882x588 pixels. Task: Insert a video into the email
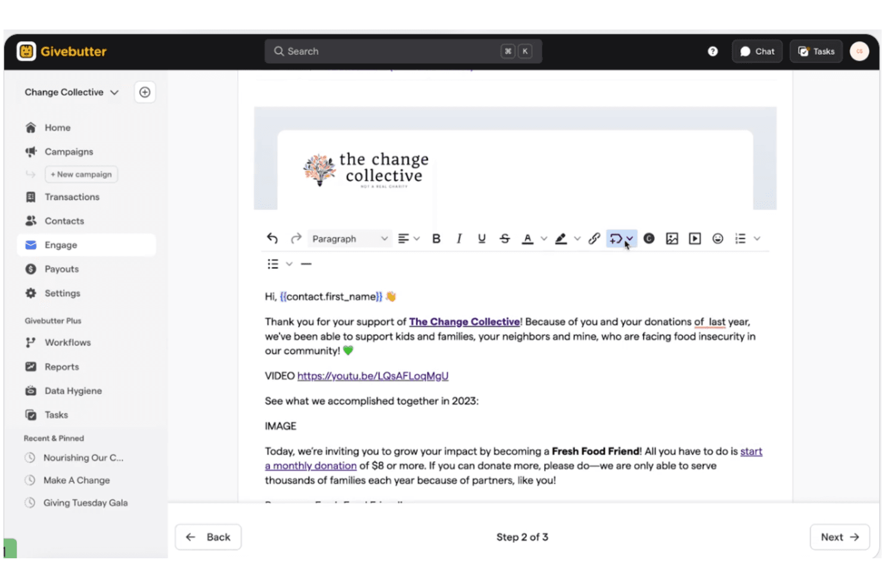(x=695, y=239)
